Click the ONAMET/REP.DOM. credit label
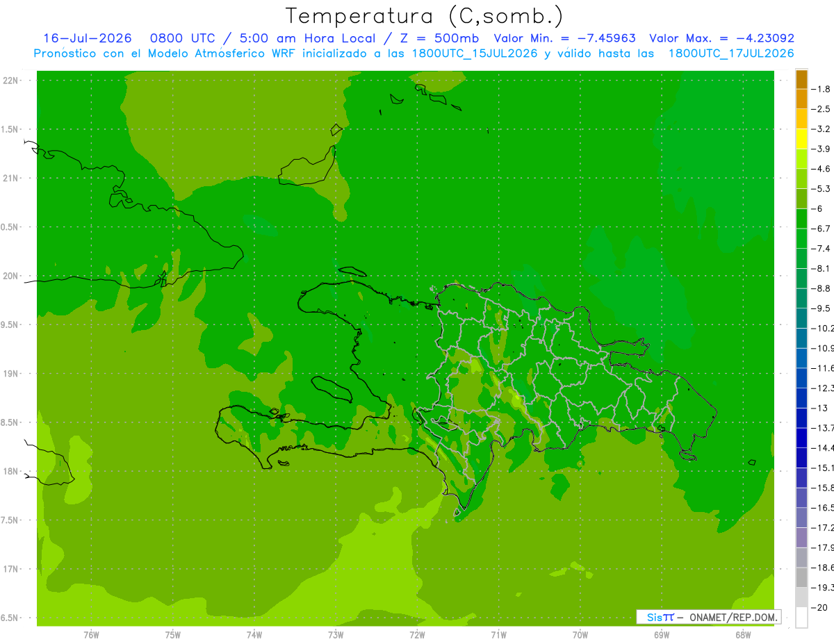The height and width of the screenshot is (644, 834). 733,617
